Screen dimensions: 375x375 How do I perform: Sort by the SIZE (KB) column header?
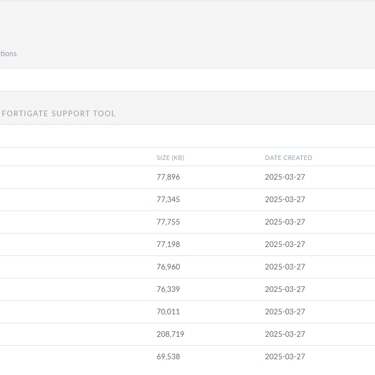click(170, 158)
